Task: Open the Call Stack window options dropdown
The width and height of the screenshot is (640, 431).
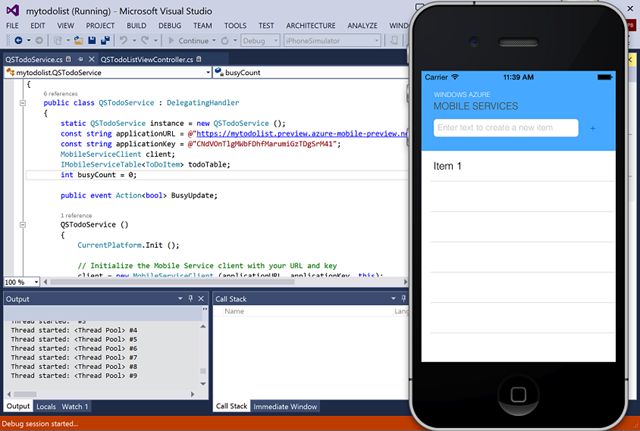Action: pyautogui.click(x=393, y=299)
